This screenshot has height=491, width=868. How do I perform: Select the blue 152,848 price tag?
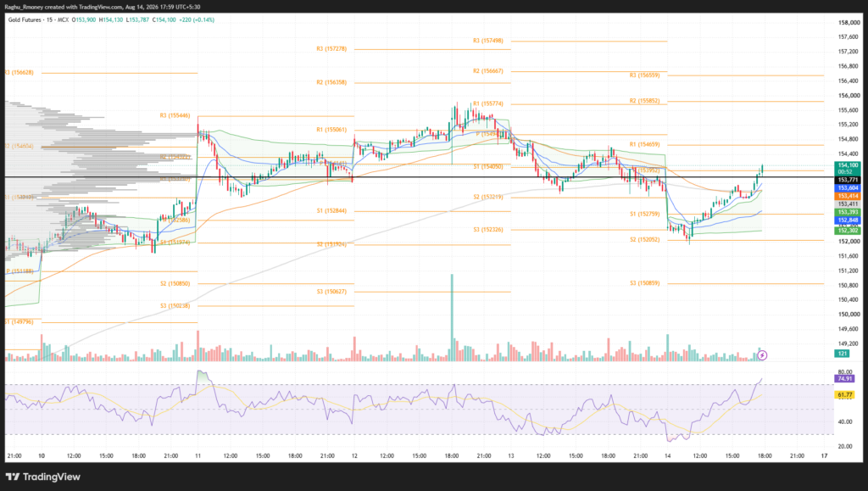tap(848, 220)
